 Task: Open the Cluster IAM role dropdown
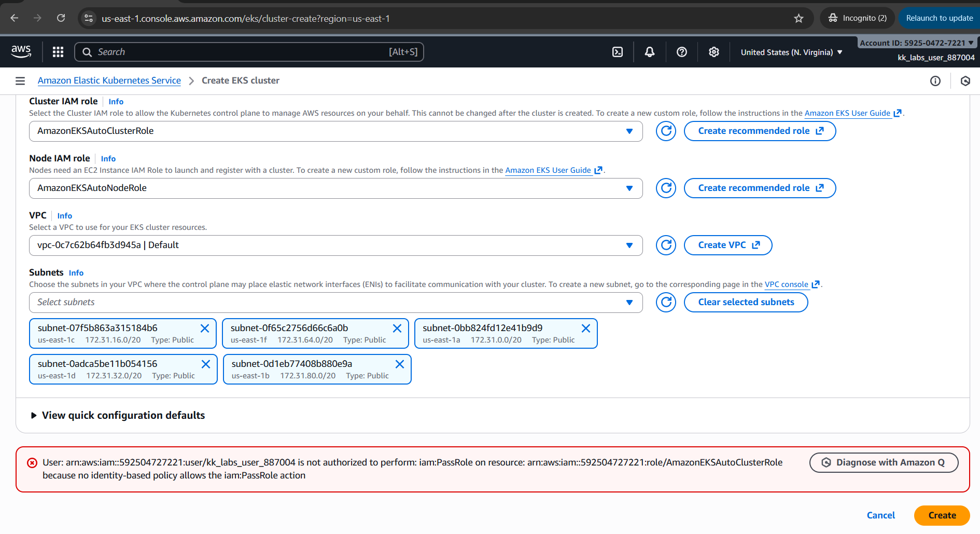tap(336, 131)
